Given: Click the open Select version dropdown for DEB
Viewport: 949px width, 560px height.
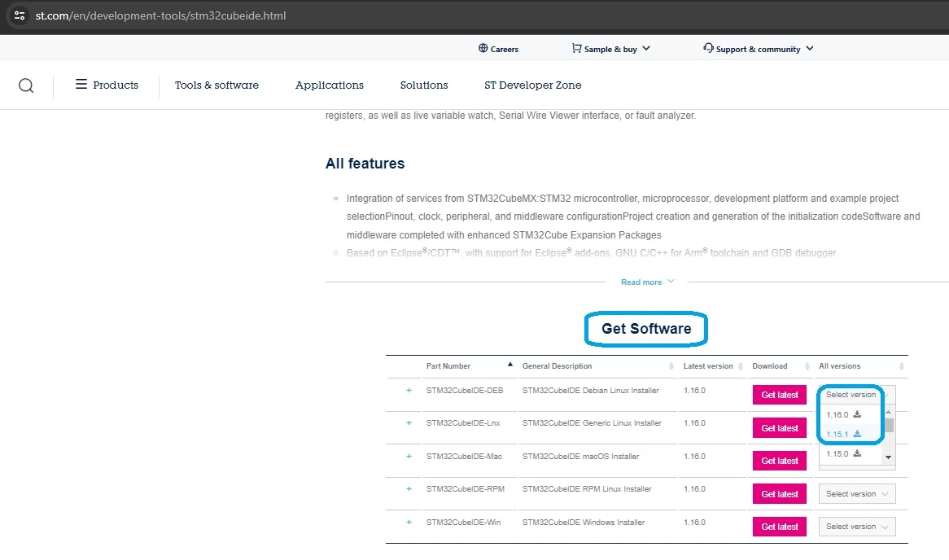Looking at the screenshot, I should point(856,395).
